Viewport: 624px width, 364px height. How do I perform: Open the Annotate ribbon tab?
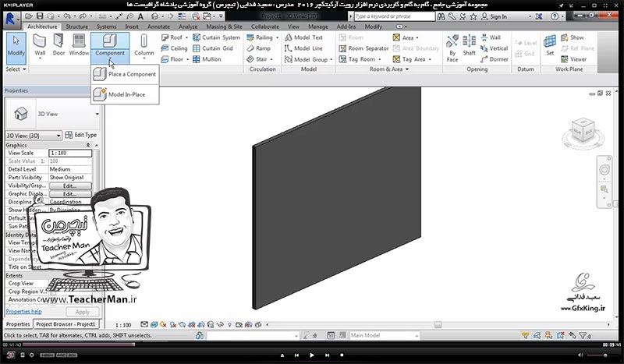(x=159, y=27)
